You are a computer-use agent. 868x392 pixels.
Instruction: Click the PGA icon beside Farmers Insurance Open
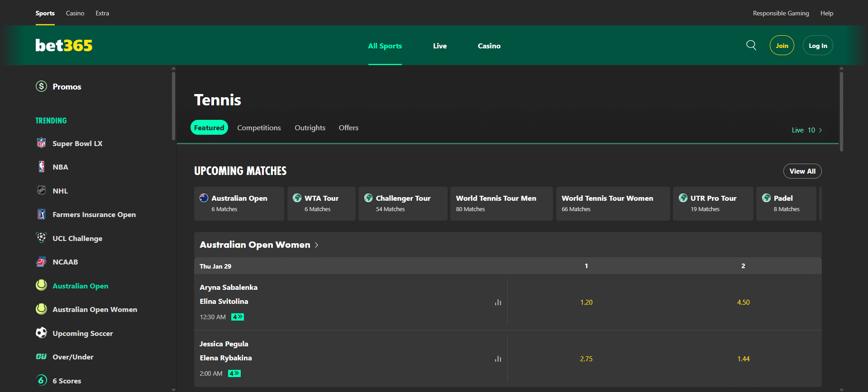pos(41,214)
